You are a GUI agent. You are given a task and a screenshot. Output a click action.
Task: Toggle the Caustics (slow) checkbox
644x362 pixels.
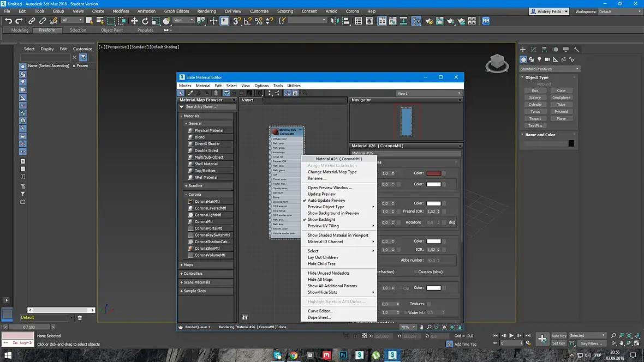coord(415,272)
